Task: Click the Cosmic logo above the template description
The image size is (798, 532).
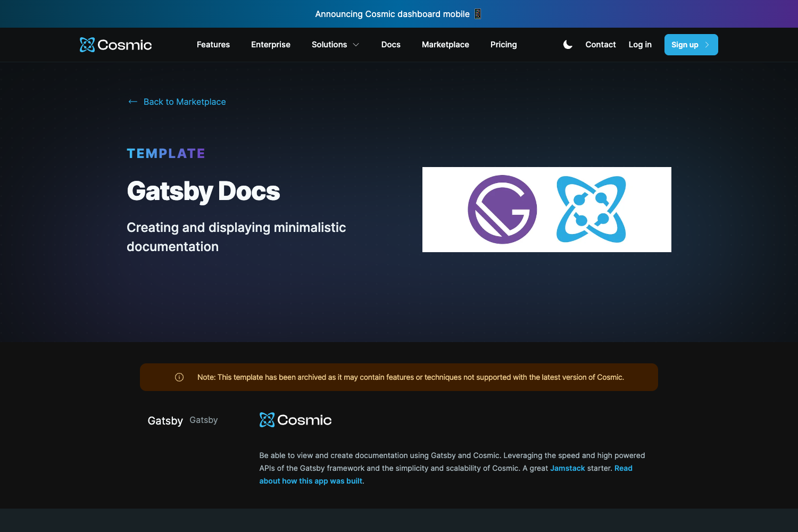Action: [x=295, y=419]
